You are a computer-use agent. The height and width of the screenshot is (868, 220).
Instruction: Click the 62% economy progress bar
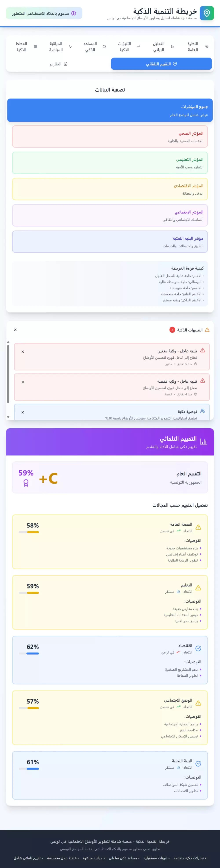click(29, 653)
